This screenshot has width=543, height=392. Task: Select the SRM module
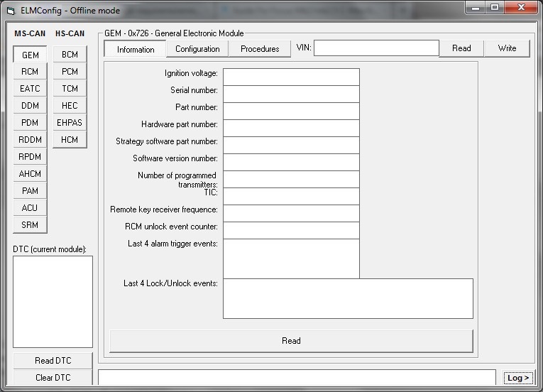click(30, 224)
